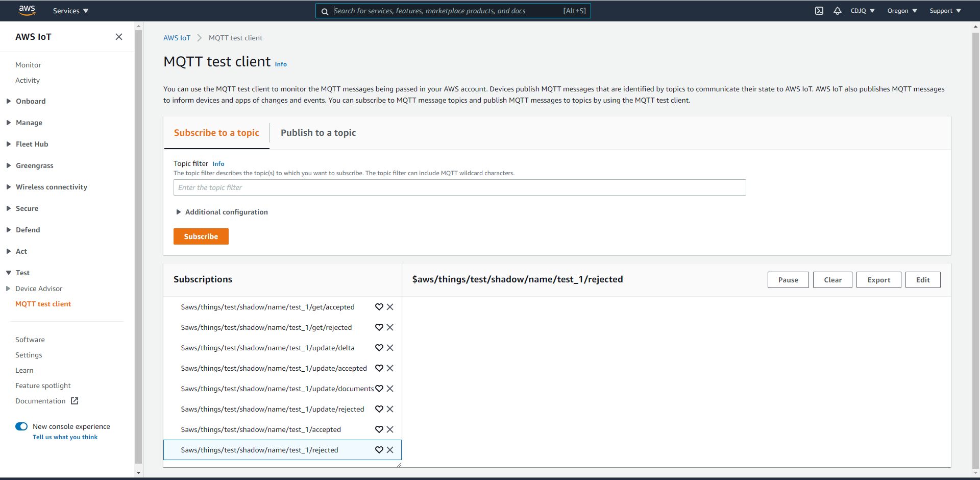Open Software in the sidebar

click(x=30, y=340)
